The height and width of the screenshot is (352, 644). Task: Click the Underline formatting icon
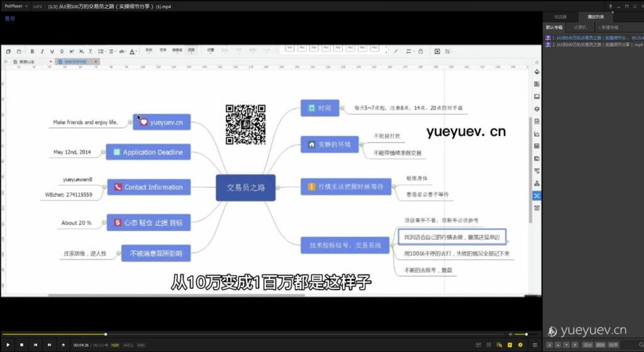click(x=52, y=52)
